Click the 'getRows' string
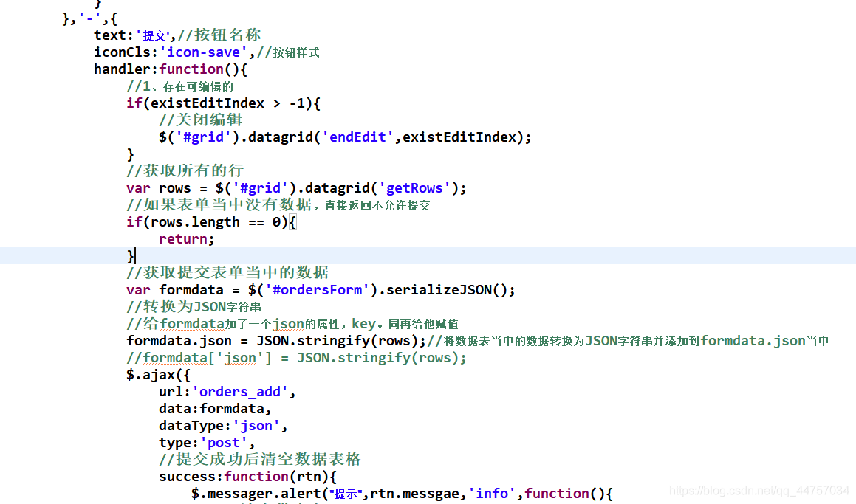 click(x=414, y=188)
